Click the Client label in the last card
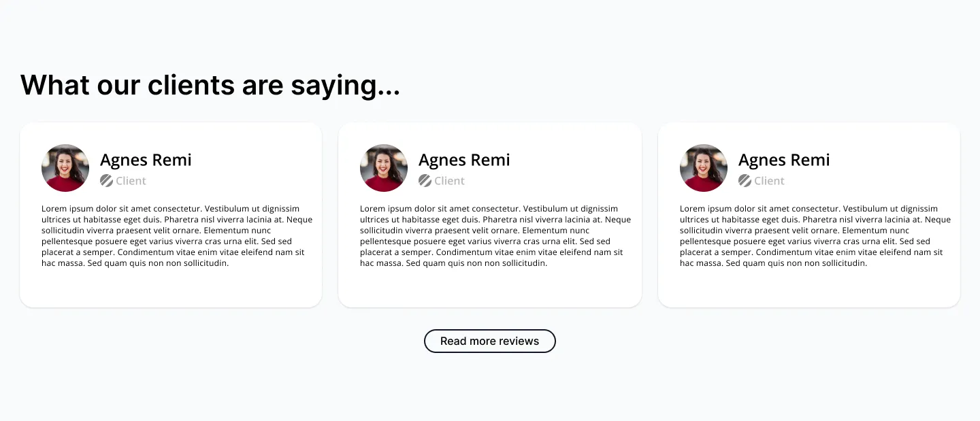This screenshot has width=980, height=421. [x=769, y=181]
